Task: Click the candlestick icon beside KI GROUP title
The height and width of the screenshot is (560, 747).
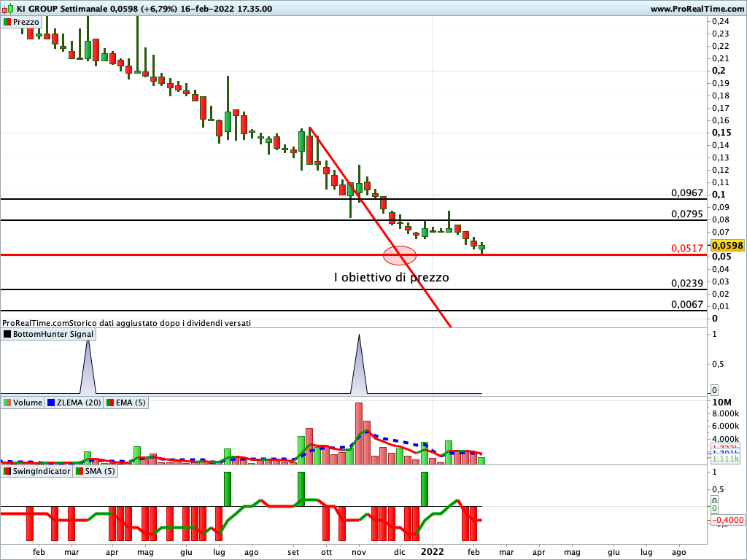Action: (x=7, y=9)
